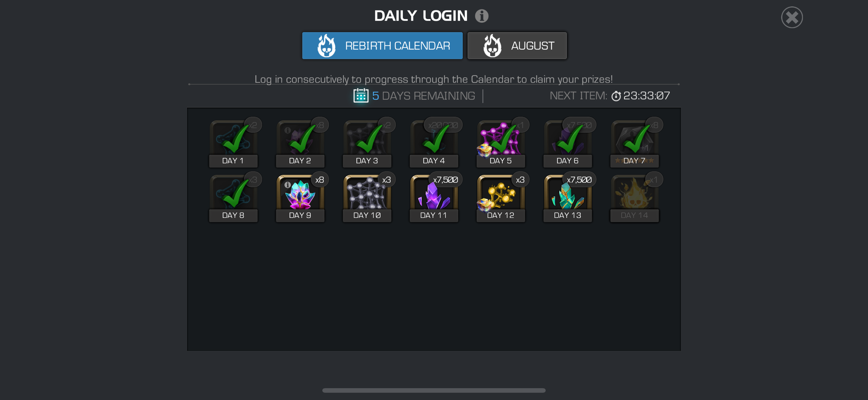
Task: Select the Day 14 flaming skull reward
Action: [634, 194]
